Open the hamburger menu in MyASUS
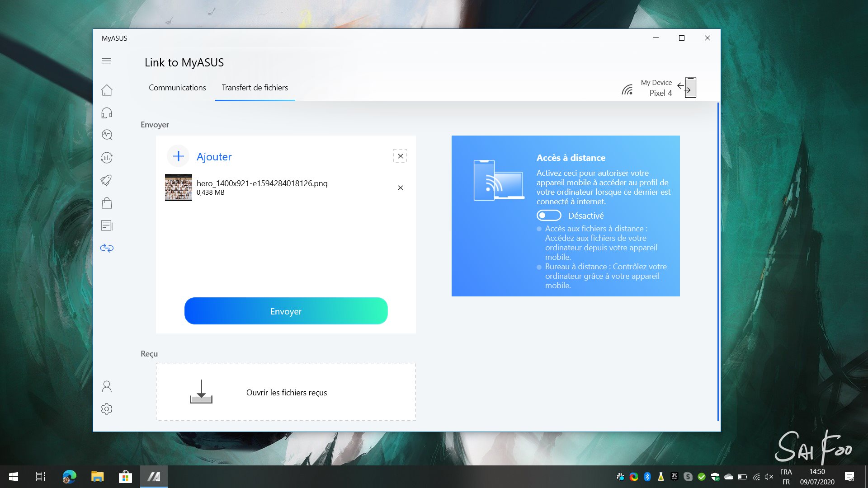868x488 pixels. [107, 61]
